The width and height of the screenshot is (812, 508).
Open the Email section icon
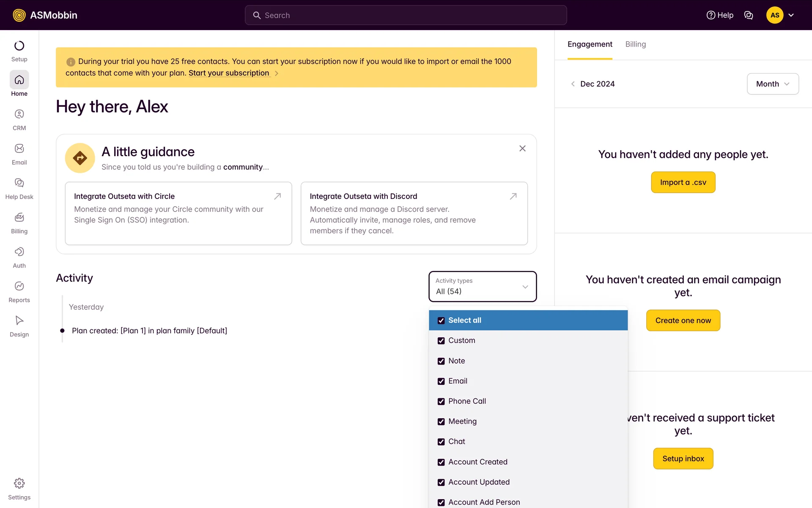(19, 149)
